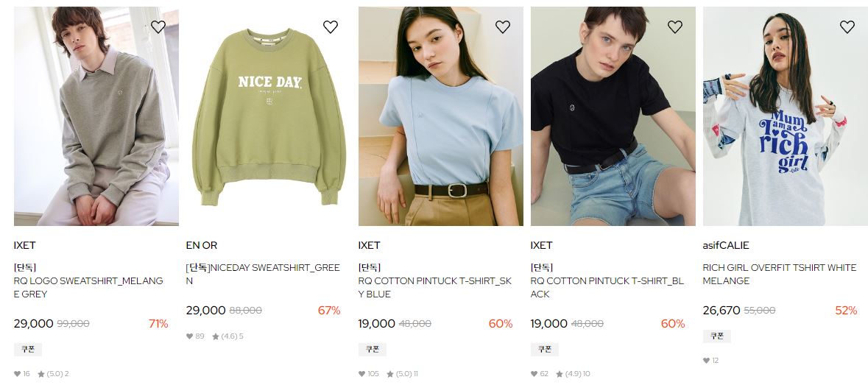The width and height of the screenshot is (868, 385).
Task: Wishlist the RQ Logo Sweatshirt Melange Grey
Action: [158, 27]
